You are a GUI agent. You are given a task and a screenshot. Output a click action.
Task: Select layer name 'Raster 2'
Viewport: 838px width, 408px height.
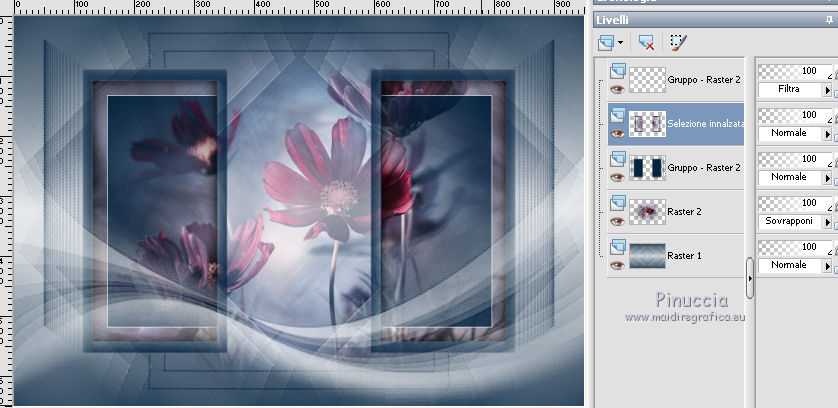click(x=685, y=212)
